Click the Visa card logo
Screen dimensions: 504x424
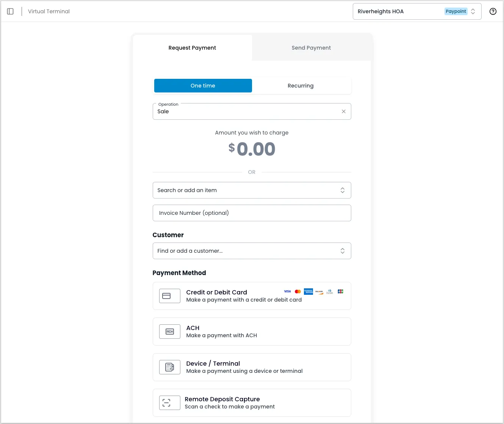point(288,291)
